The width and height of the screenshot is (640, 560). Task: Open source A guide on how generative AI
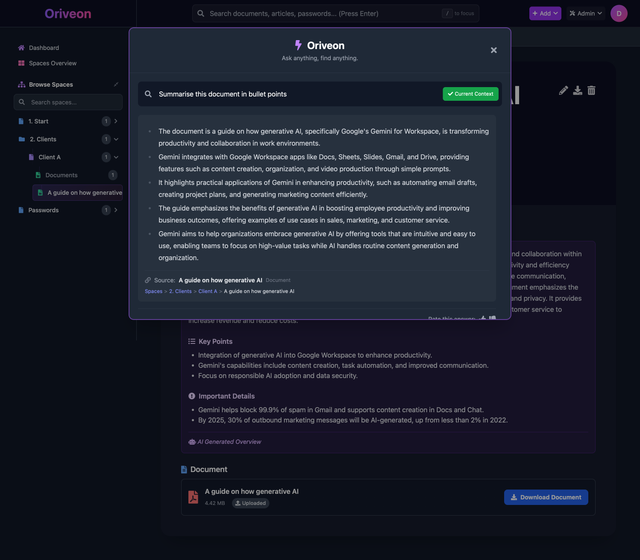(220, 280)
